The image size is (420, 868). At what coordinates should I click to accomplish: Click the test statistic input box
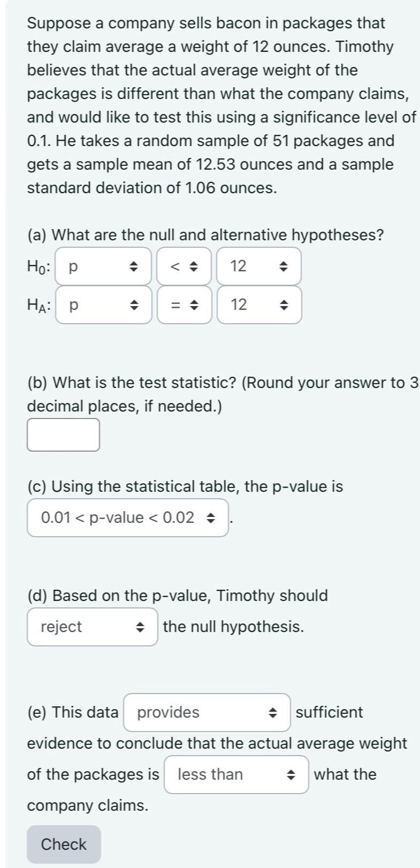tap(64, 435)
